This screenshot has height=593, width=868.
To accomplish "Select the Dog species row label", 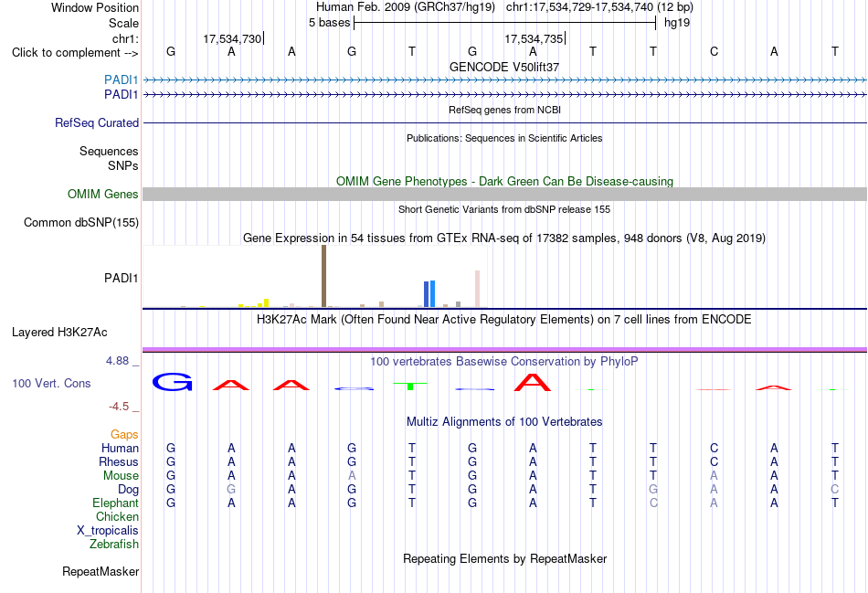I will click(x=129, y=490).
